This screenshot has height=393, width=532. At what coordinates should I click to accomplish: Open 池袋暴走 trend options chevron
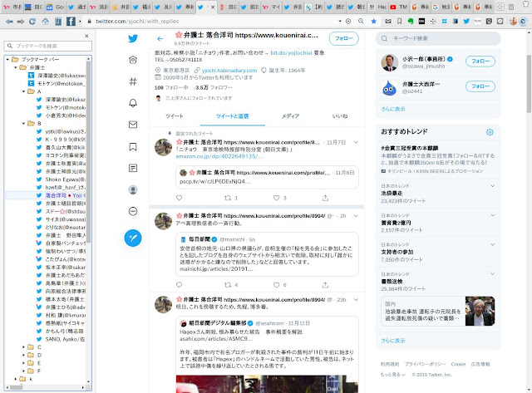[x=492, y=186]
